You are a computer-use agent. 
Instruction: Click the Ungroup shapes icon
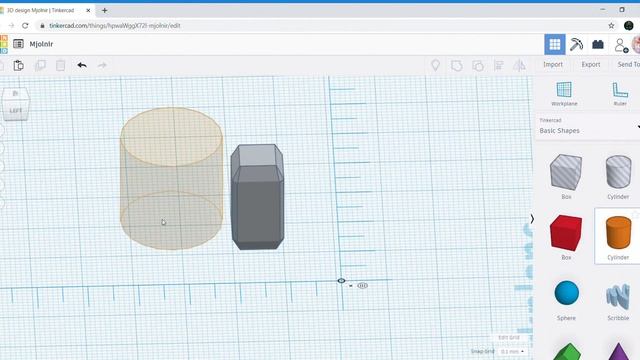[x=478, y=65]
